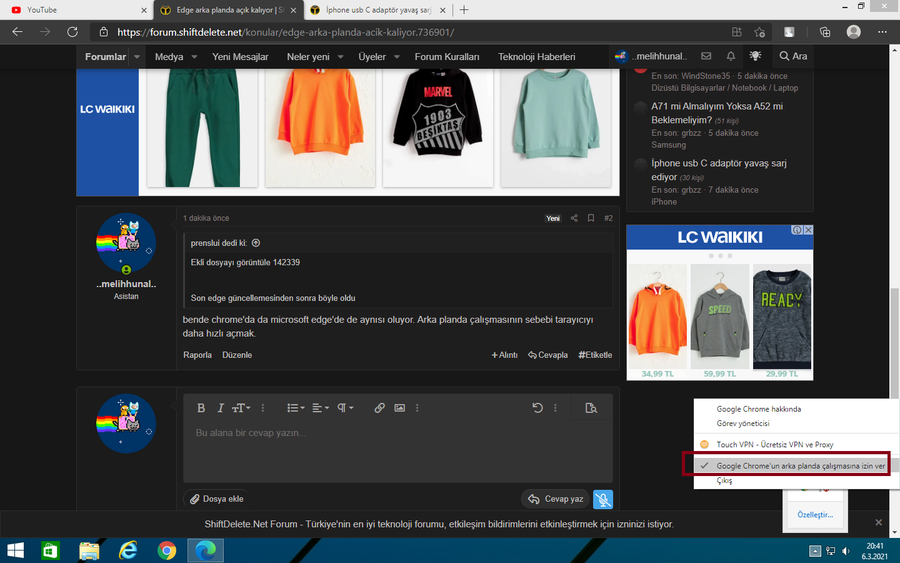Open the editor preview icon
Screen dimensions: 900x563
tap(591, 408)
